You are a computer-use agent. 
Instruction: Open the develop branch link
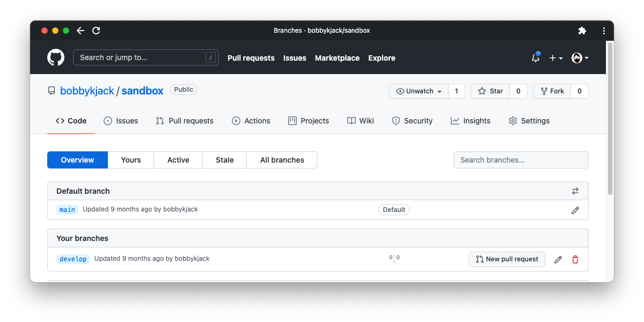point(73,259)
